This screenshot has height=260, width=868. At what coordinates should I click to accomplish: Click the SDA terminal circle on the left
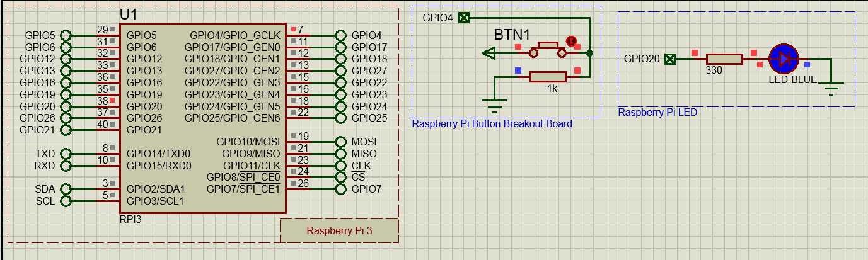[x=66, y=189]
